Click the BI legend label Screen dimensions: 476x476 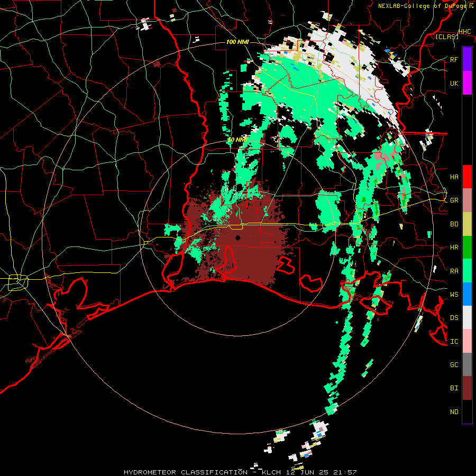tap(454, 388)
